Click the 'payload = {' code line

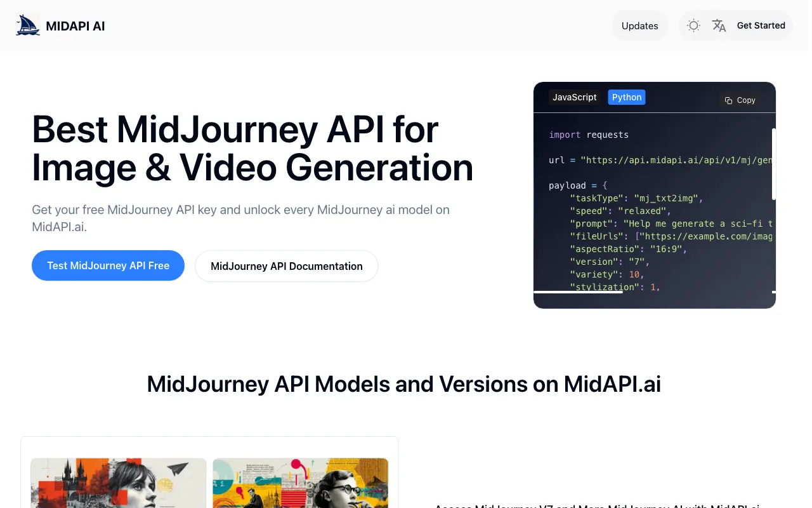(x=578, y=185)
